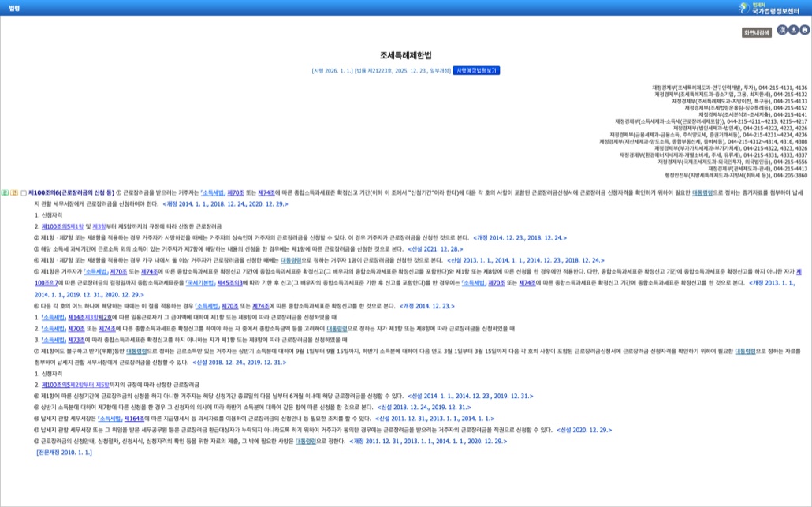Viewport: 812px width, 507px height.
Task: Click the <신설 2021. 12. 28.> note
Action: pyautogui.click(x=435, y=249)
